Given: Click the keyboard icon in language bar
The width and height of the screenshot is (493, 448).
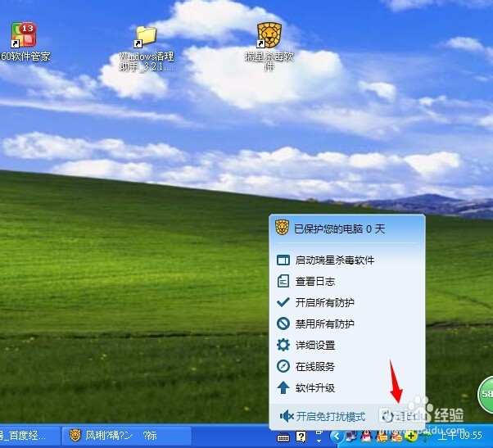Looking at the screenshot, I should (x=283, y=437).
